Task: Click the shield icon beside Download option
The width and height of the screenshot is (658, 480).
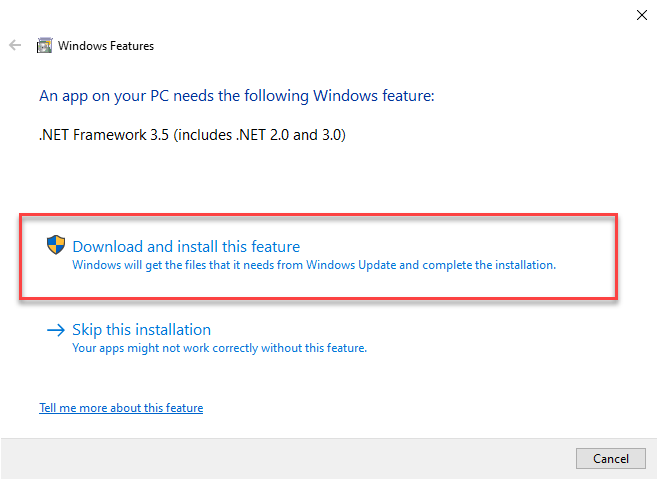Action: [56, 245]
